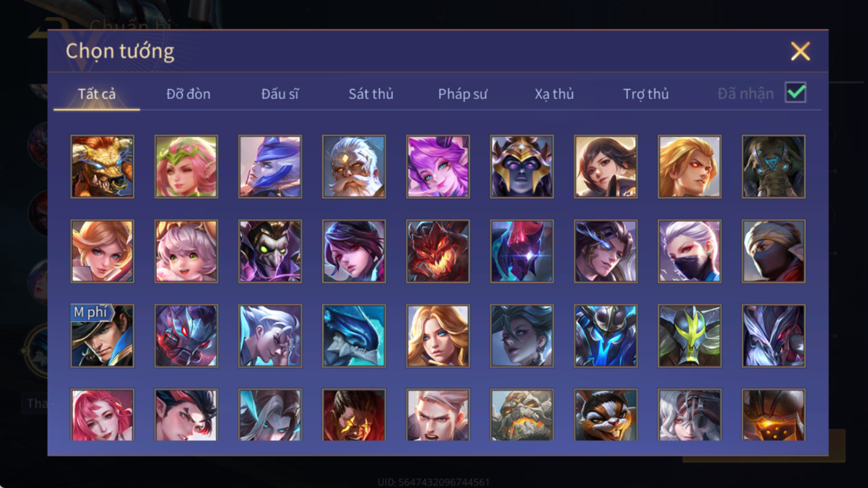Select the golden bull hero portrait
868x488 pixels.
pos(102,167)
